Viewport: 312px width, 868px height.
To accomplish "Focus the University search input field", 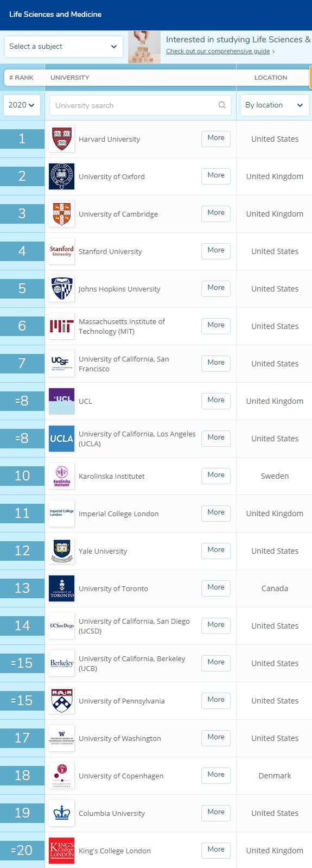I will coord(140,105).
